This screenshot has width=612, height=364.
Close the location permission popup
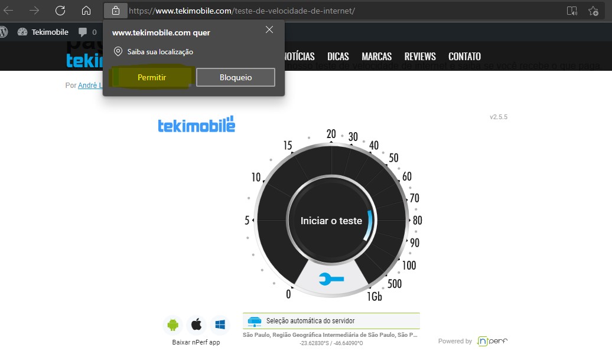(x=269, y=29)
